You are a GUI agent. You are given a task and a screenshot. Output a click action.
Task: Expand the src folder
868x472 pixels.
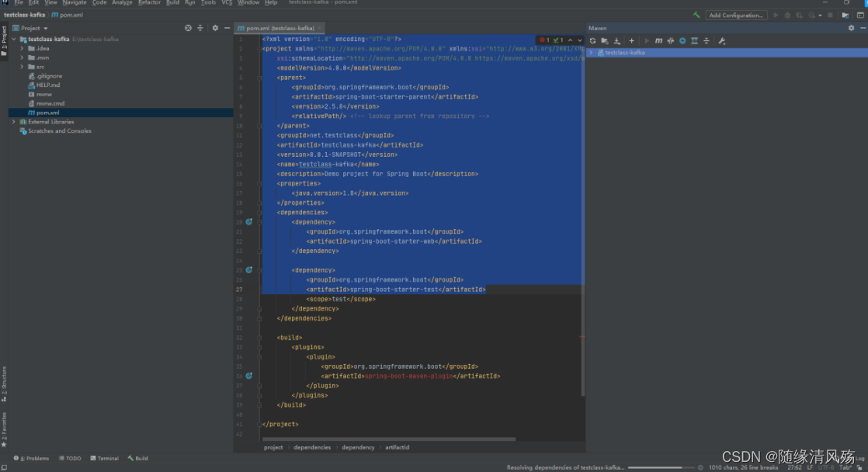(23, 67)
